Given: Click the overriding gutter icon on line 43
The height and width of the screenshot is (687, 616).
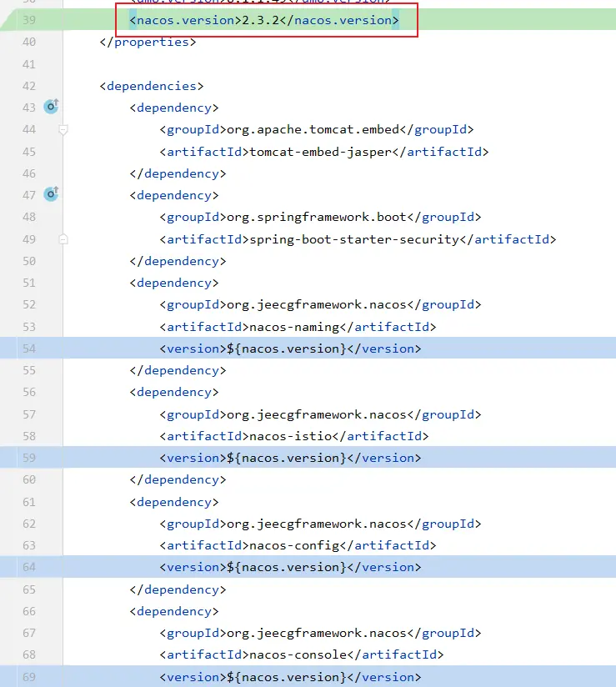Looking at the screenshot, I should click(52, 107).
